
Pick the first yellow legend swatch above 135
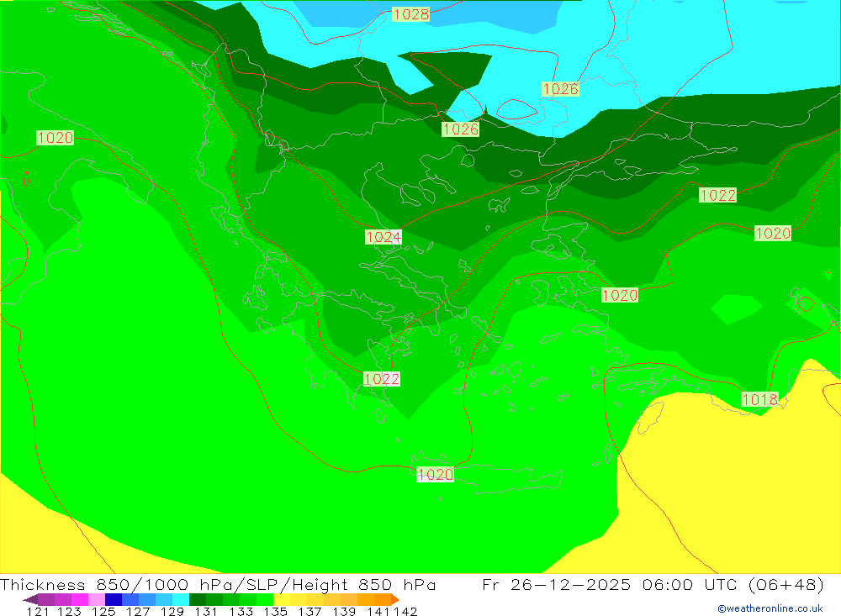point(282,599)
